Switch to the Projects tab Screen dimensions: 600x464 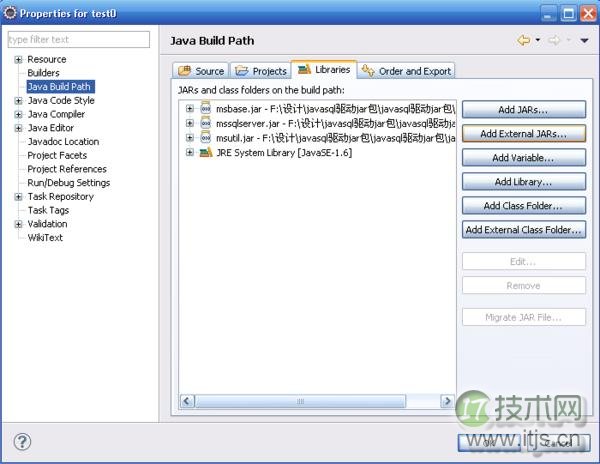[261, 71]
